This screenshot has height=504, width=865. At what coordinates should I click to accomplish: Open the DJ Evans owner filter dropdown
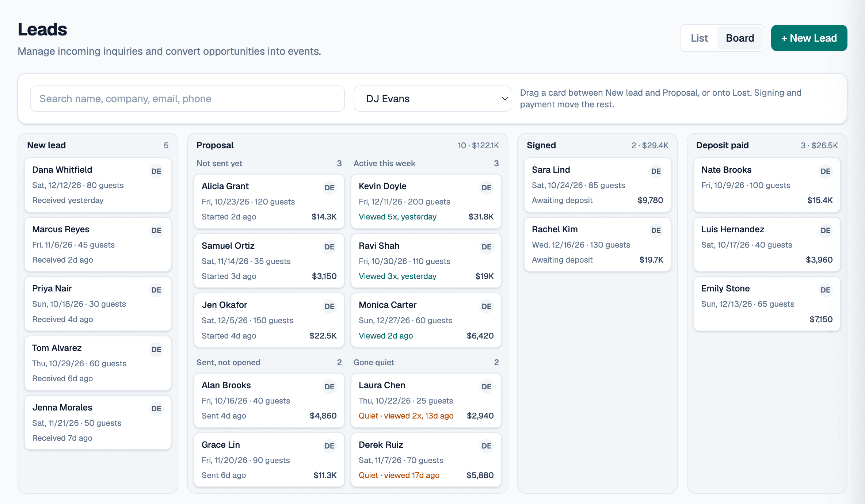coord(432,99)
